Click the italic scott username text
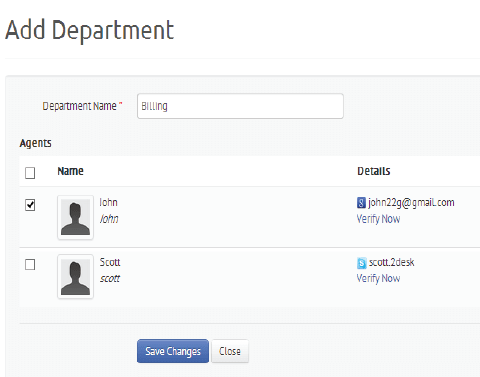480x377 pixels. (x=110, y=278)
